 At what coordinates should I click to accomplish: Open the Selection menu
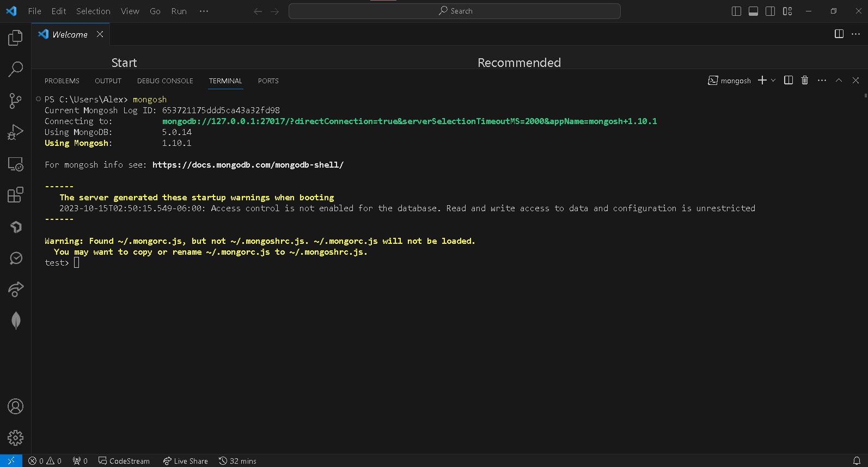93,11
